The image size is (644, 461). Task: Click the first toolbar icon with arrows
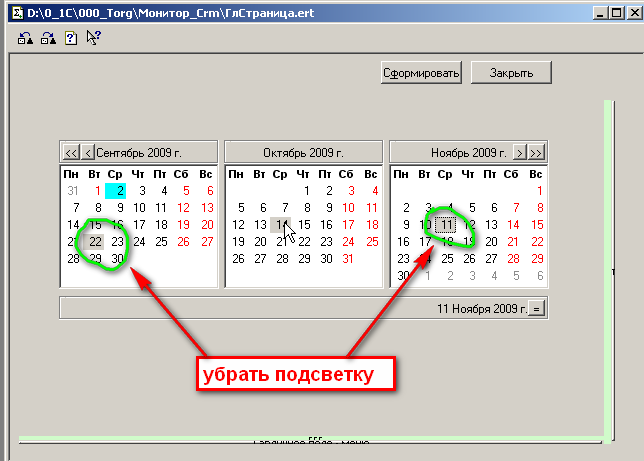pyautogui.click(x=25, y=38)
